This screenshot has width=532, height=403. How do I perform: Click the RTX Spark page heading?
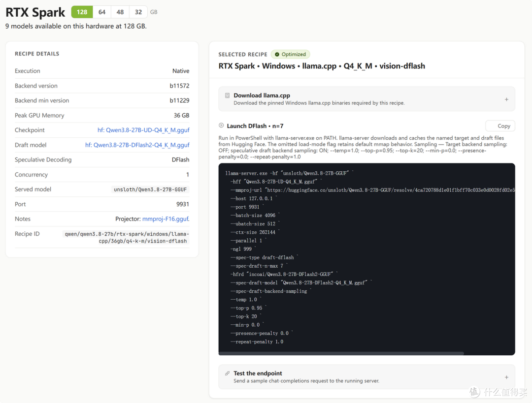pyautogui.click(x=35, y=12)
